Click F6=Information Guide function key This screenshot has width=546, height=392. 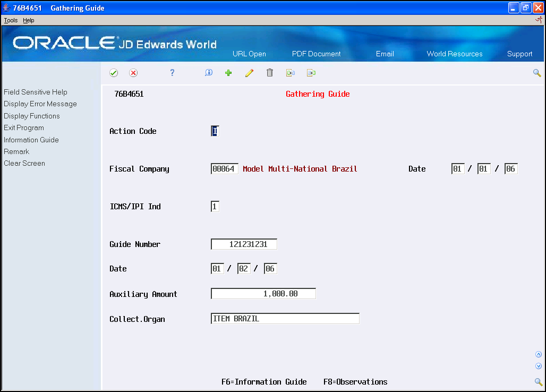[x=264, y=382]
